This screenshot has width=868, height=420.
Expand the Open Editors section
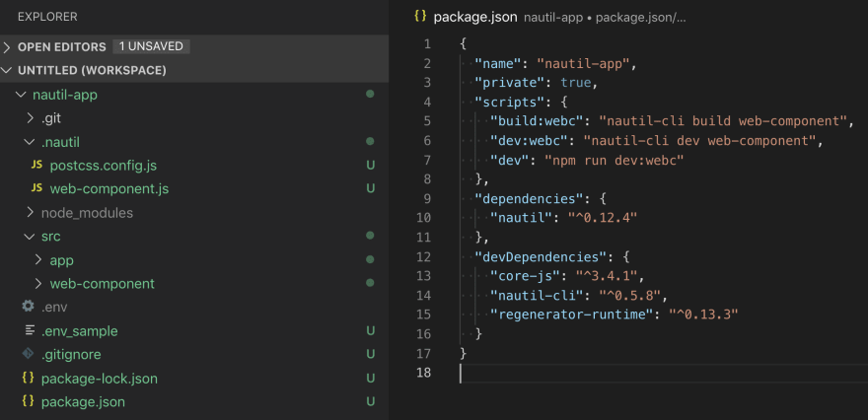point(7,47)
